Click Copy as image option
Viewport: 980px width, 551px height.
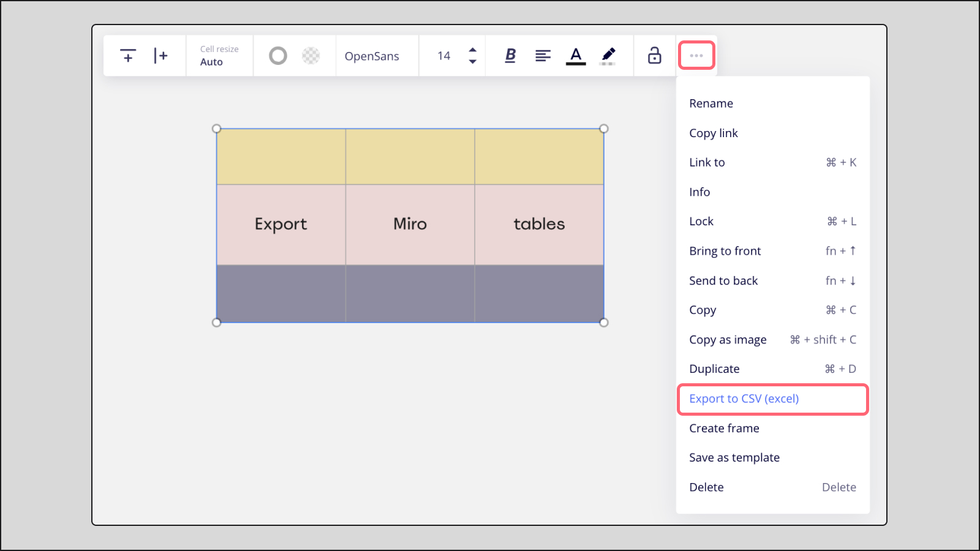click(728, 339)
